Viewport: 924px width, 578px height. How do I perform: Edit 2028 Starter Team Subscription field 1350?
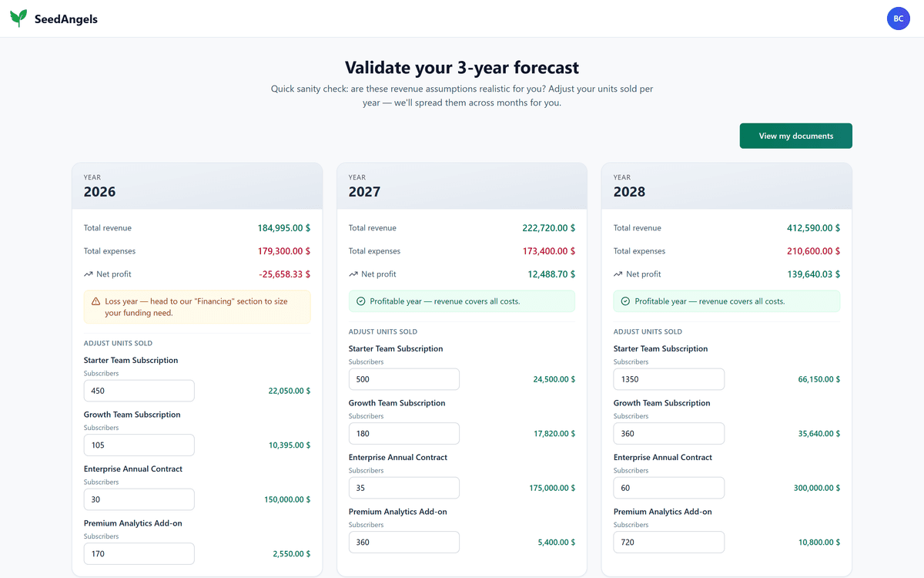pos(669,379)
